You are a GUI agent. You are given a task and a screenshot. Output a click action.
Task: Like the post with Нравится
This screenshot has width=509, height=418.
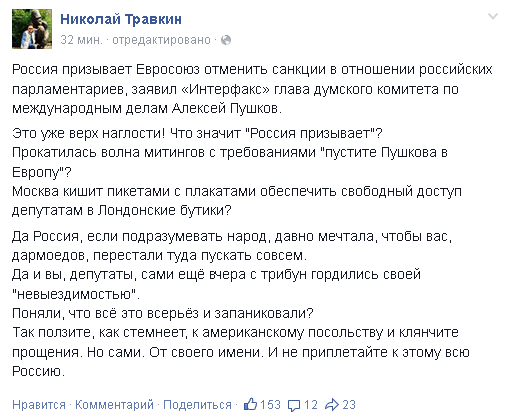tap(39, 405)
